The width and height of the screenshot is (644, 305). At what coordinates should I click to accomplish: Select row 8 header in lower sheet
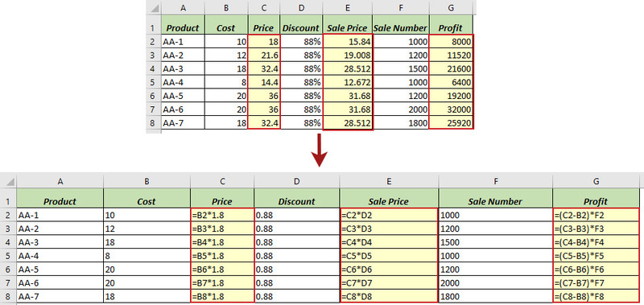(x=8, y=296)
